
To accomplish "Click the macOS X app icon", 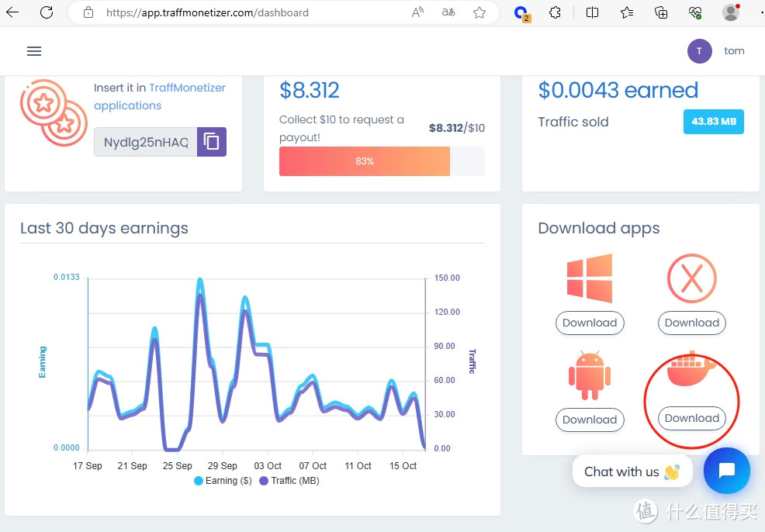I will click(x=691, y=278).
